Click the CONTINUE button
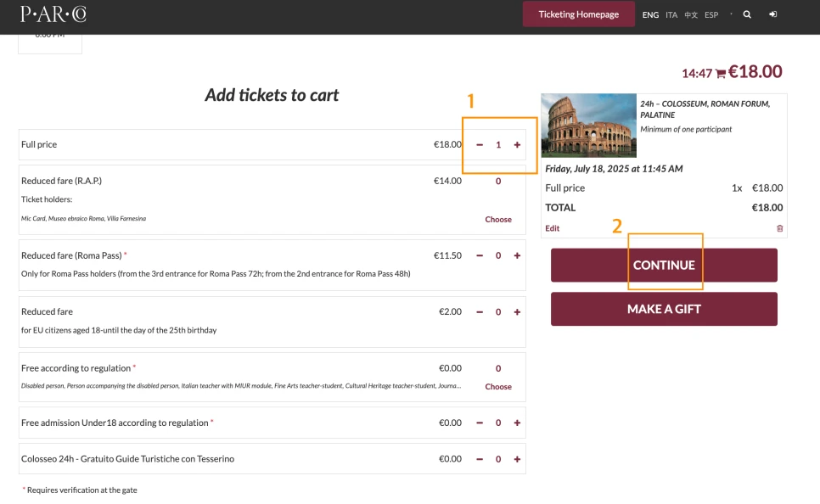Viewport: 820px width, 504px height. click(664, 266)
